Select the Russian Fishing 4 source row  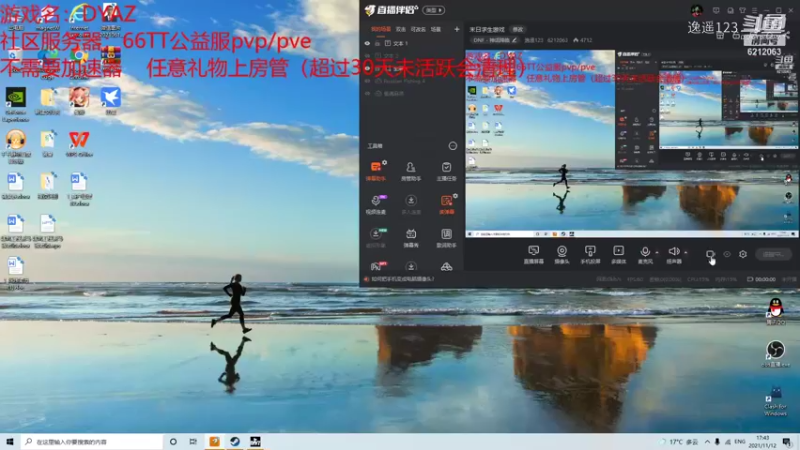pyautogui.click(x=412, y=81)
